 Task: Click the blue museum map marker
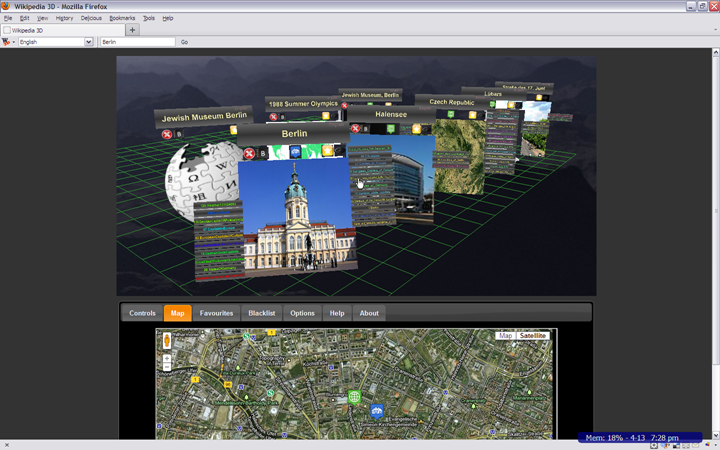click(377, 411)
